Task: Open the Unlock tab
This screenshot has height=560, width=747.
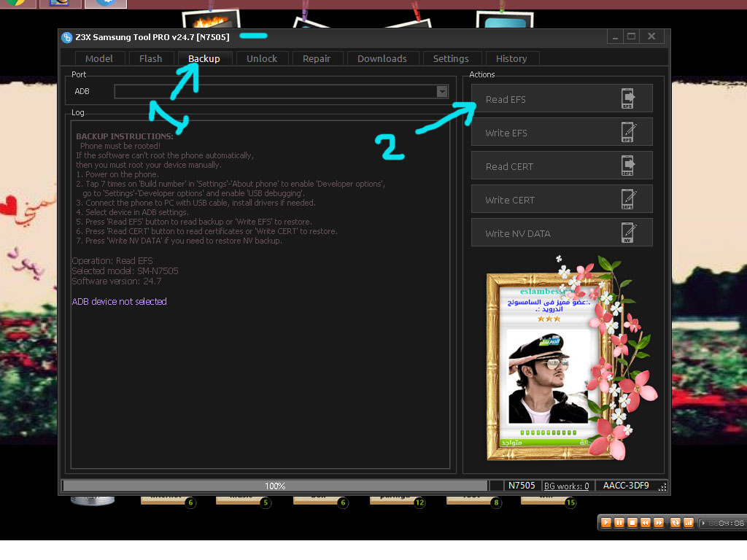Action: (262, 58)
